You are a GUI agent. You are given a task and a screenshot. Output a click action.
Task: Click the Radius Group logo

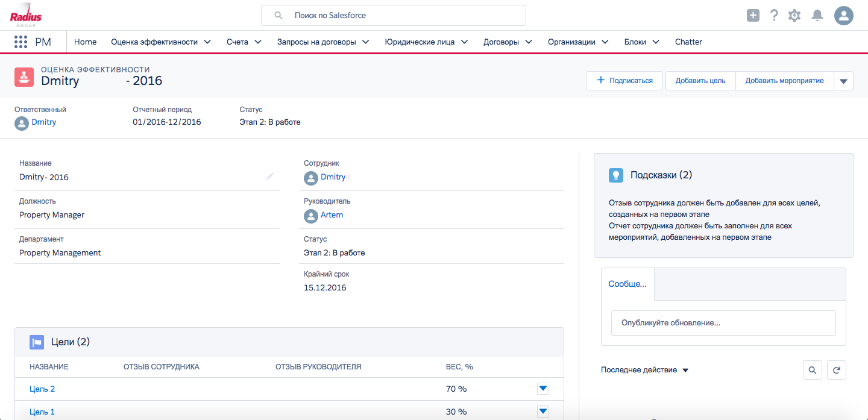point(27,16)
